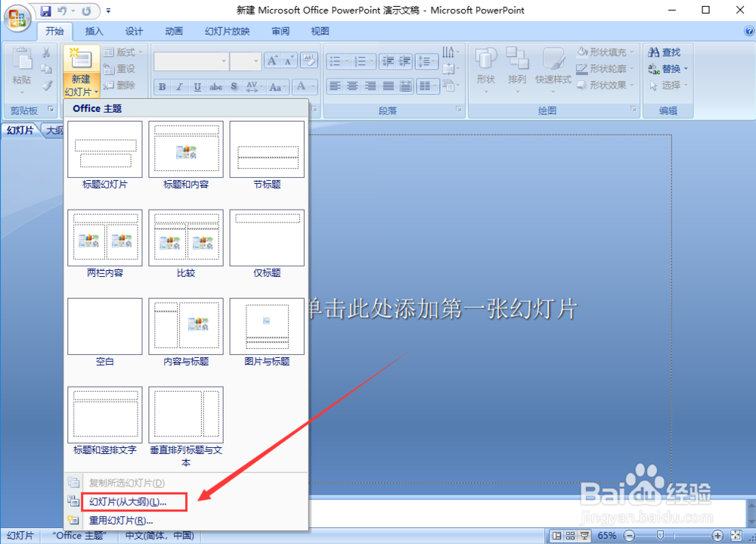Click Reset (重设) slide button
This screenshot has height=544, width=756.
(x=119, y=69)
